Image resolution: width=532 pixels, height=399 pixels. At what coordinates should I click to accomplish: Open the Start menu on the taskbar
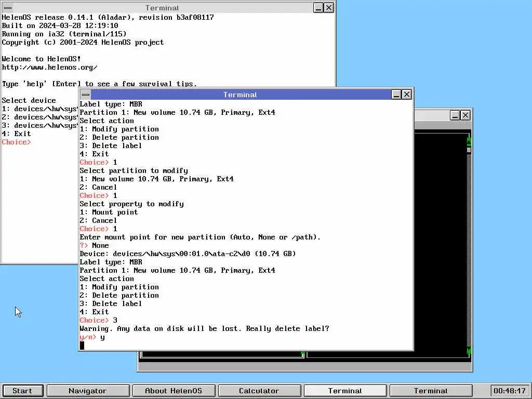point(22,391)
